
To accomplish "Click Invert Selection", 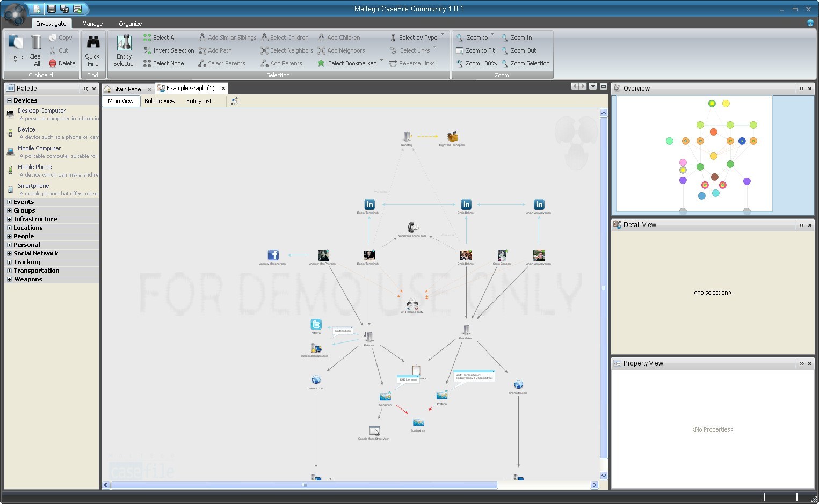I will point(169,50).
